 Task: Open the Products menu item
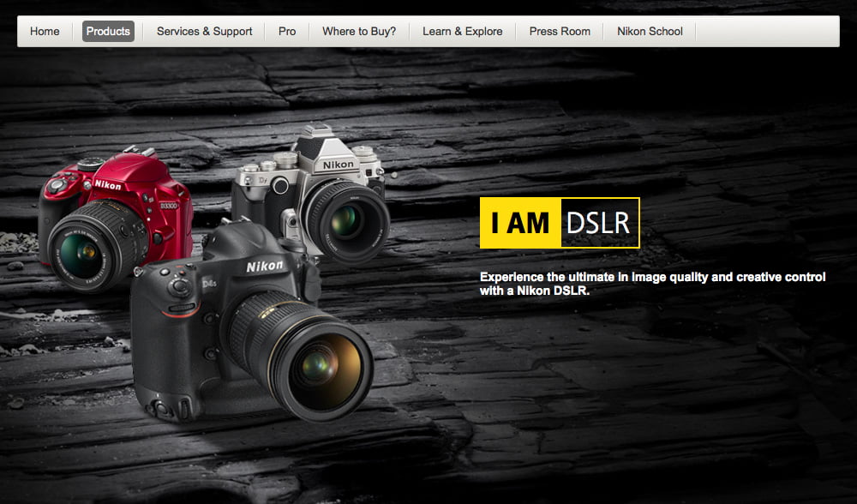[108, 31]
